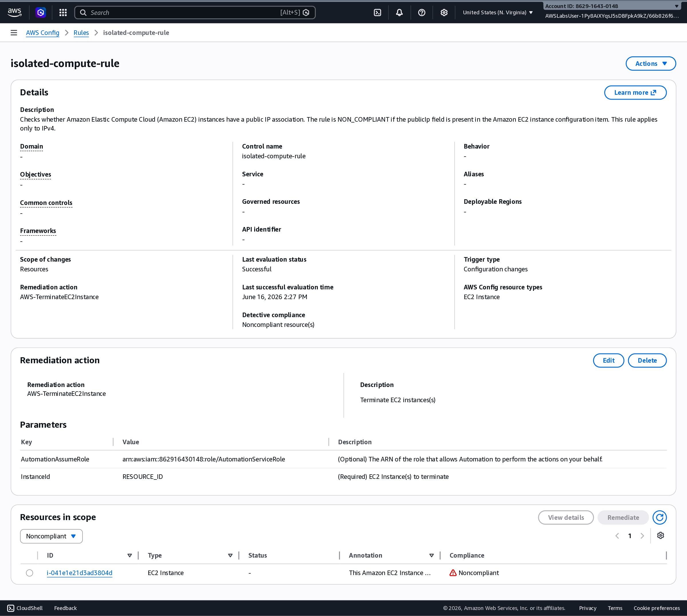Open CloudShell from the footer
This screenshot has width=687, height=616.
[x=25, y=608]
